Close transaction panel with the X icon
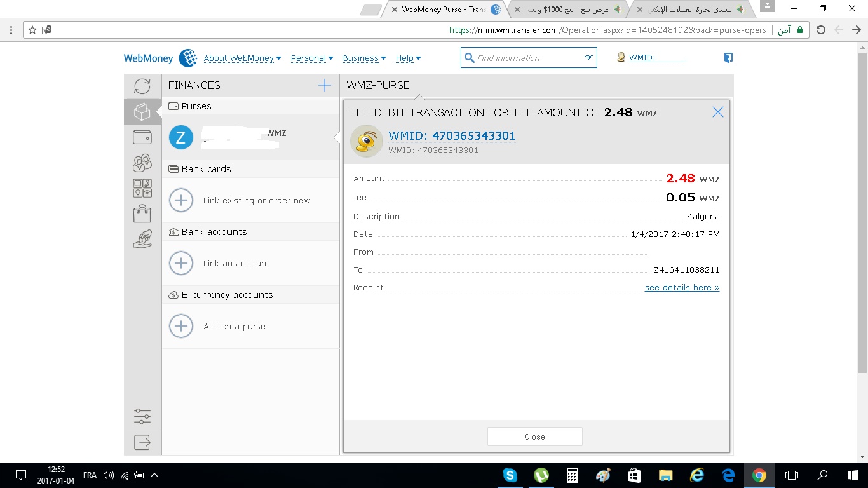The height and width of the screenshot is (488, 868). click(718, 112)
